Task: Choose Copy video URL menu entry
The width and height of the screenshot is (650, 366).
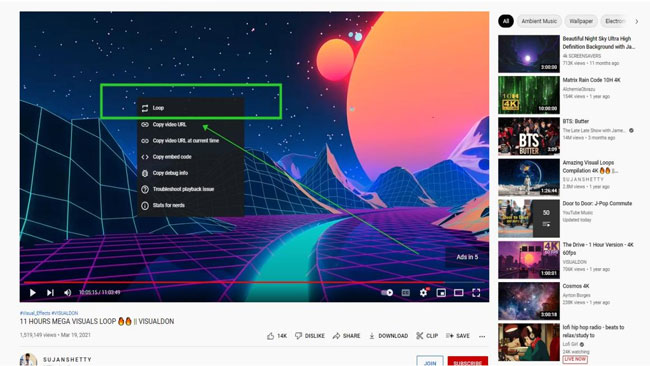Action: (x=191, y=124)
